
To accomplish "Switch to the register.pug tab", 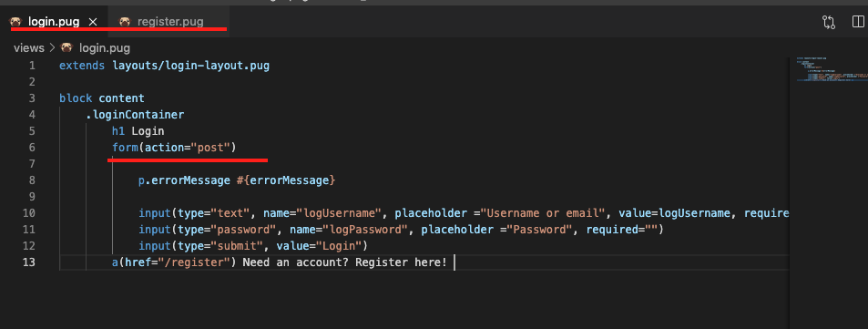I will click(x=169, y=22).
